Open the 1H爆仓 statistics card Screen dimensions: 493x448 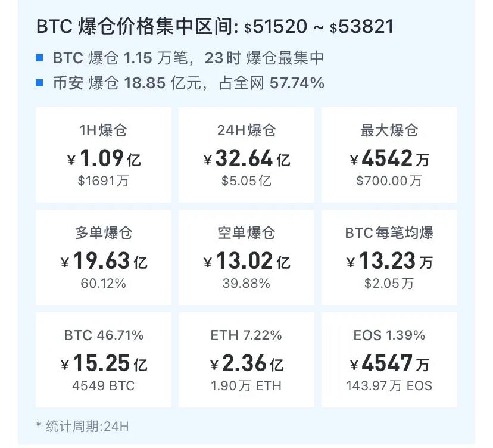[x=104, y=155]
